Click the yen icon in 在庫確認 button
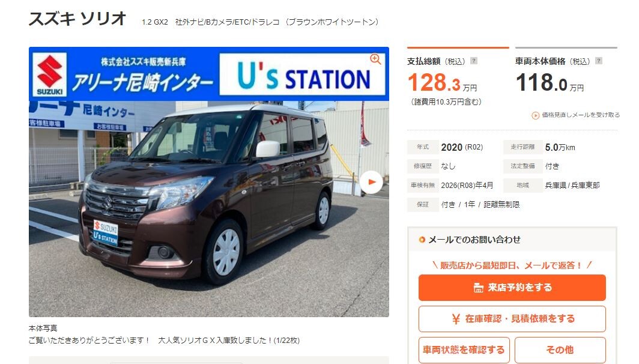The width and height of the screenshot is (639, 364). pos(456,319)
